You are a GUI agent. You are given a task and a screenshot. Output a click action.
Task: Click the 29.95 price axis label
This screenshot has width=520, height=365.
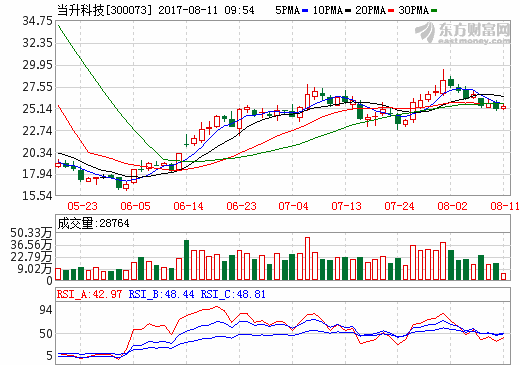pyautogui.click(x=38, y=65)
